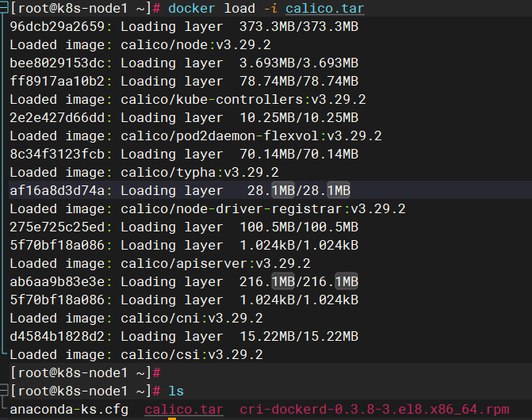The width and height of the screenshot is (532, 420).
Task: Click layer ID 275e725c25ed
Action: (57, 227)
